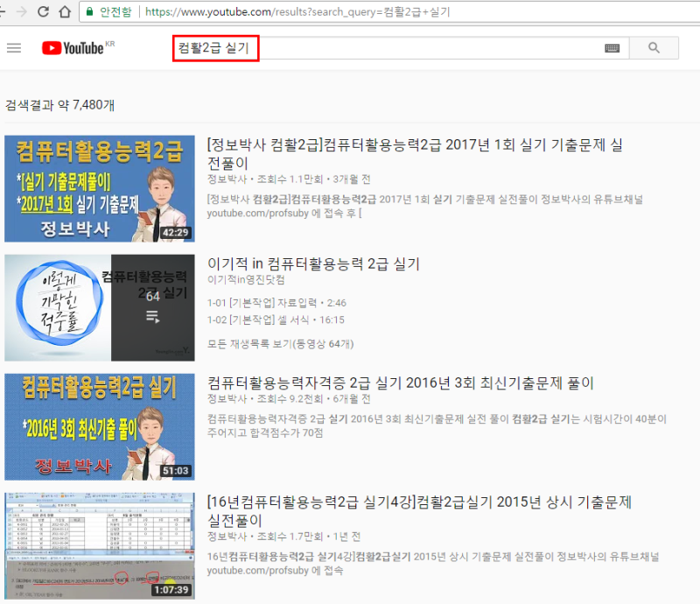Viewport: 700px width, 604px height.
Task: Click the magnifier search button
Action: click(x=654, y=48)
